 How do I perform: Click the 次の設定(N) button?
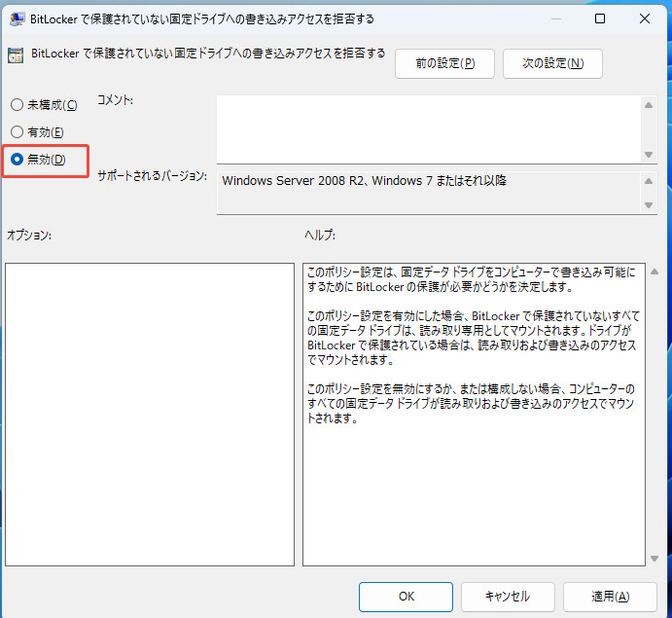point(552,63)
